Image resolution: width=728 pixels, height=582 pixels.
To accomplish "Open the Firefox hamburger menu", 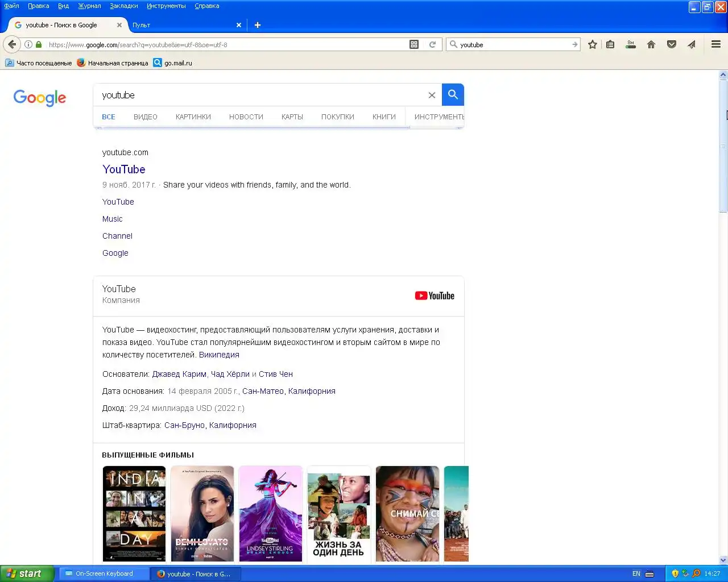I will tap(716, 44).
